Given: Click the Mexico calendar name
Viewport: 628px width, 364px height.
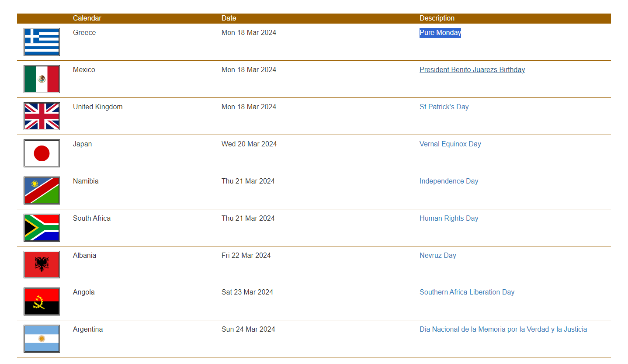Looking at the screenshot, I should coord(84,70).
